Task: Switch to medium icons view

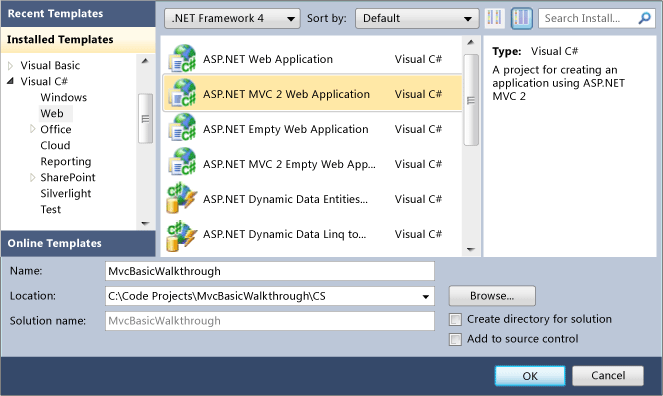Action: click(521, 18)
